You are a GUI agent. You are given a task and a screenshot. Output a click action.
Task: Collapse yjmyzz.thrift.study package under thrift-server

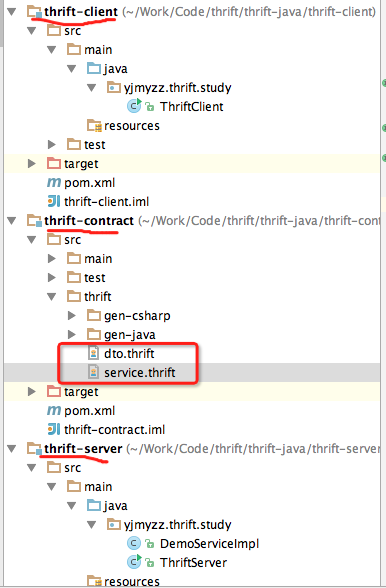point(92,525)
